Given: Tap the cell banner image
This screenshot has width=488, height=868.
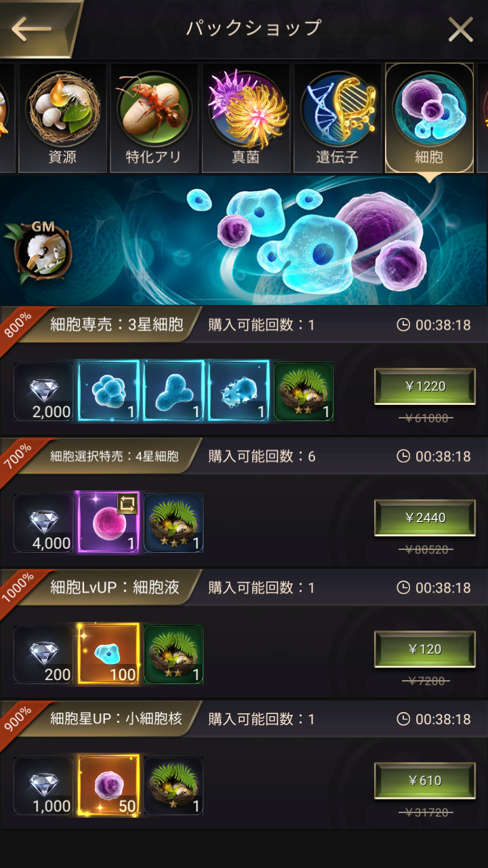Looking at the screenshot, I should pyautogui.click(x=244, y=240).
